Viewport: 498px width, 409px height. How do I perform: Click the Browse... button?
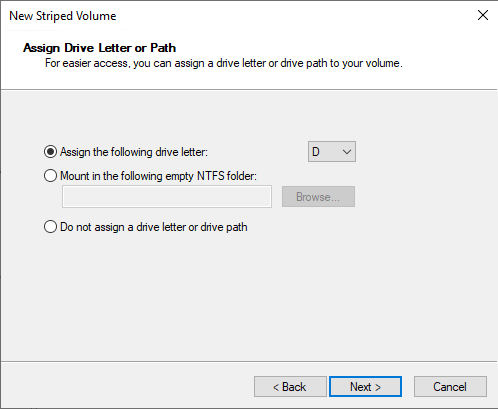click(318, 197)
